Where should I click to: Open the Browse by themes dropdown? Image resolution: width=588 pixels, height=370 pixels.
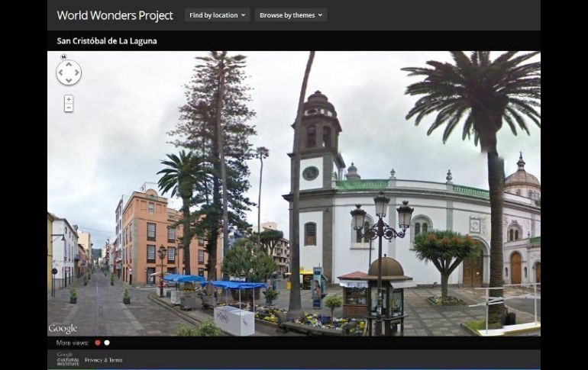point(290,15)
